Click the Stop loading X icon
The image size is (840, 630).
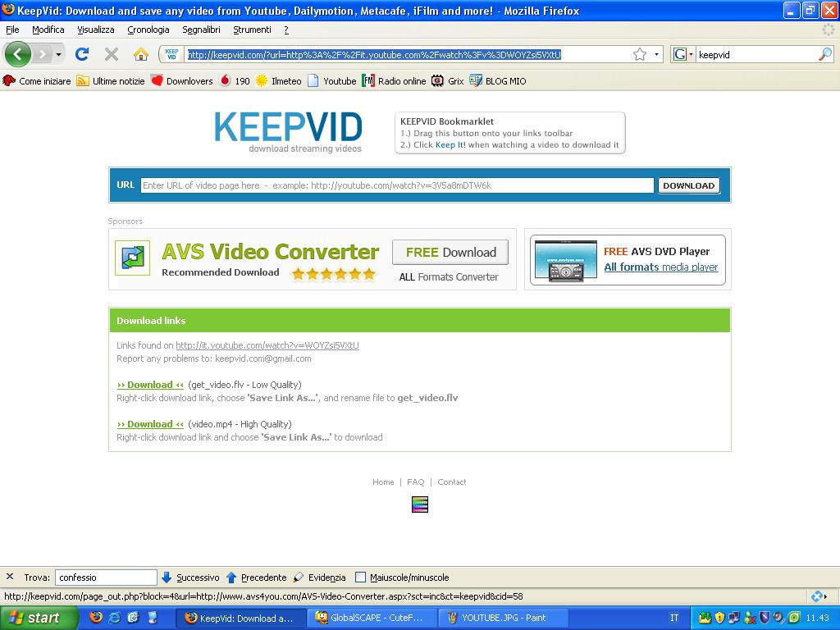[112, 54]
